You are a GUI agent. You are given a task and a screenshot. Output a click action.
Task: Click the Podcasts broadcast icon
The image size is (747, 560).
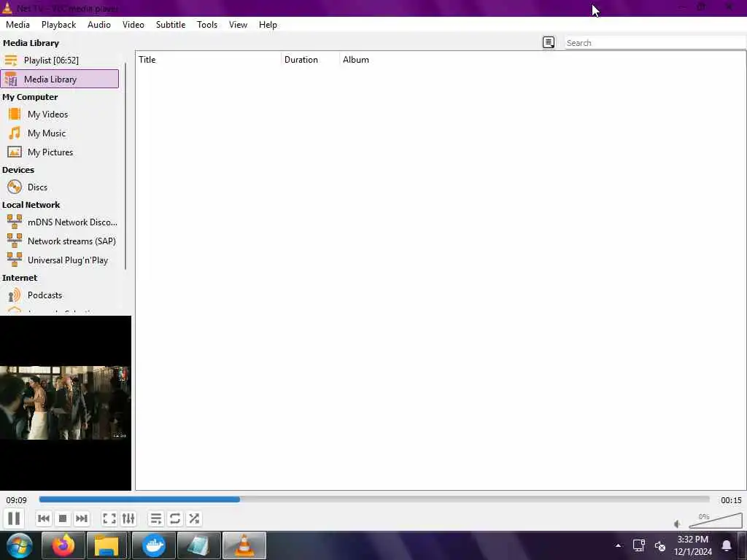pos(15,295)
